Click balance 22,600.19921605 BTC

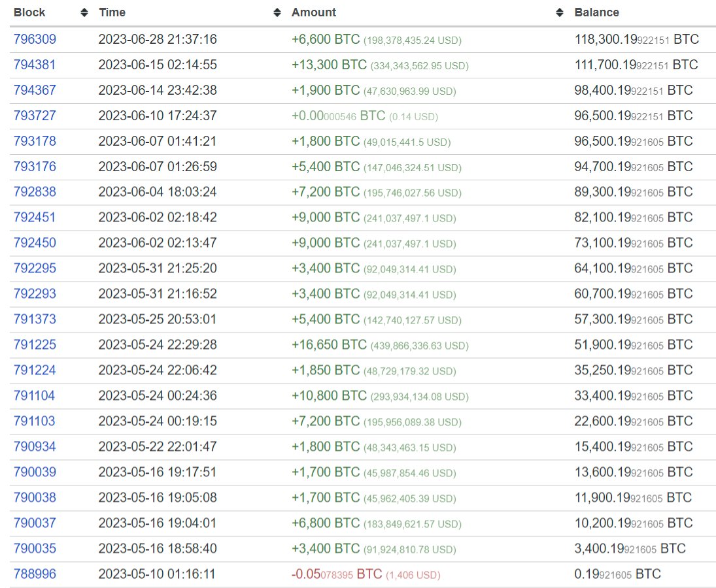coord(634,421)
